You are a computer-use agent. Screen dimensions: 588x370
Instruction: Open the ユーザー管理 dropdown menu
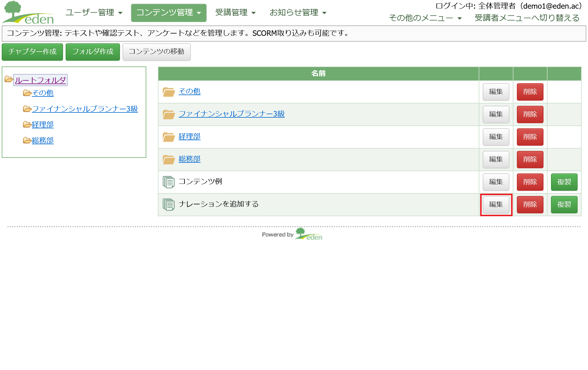coord(94,13)
